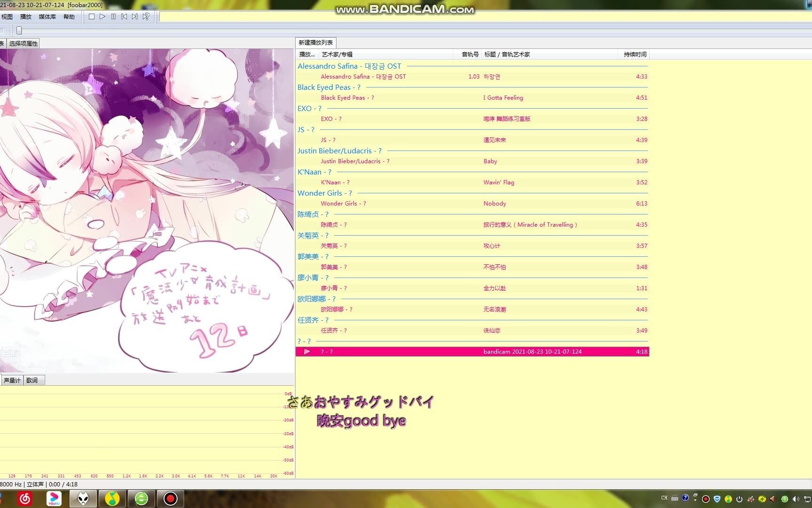Viewport: 812px width, 508px height.
Task: Sort by the 标题 / 音轨艺术家 column header
Action: coord(549,54)
